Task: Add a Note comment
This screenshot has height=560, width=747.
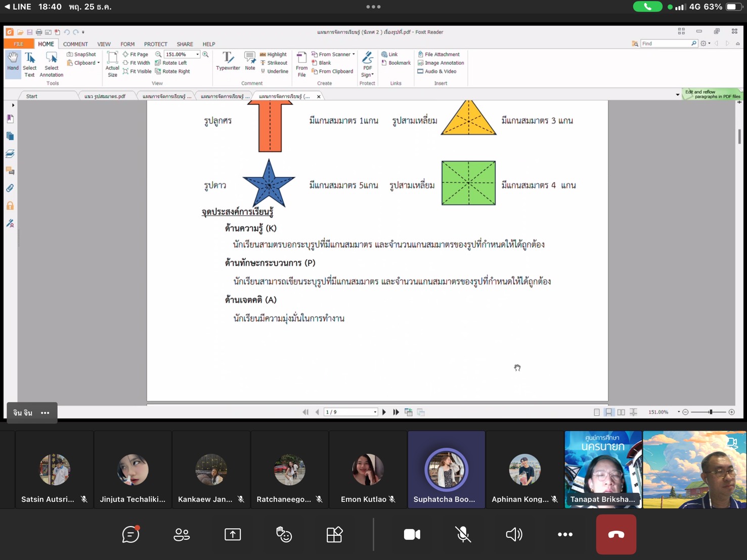Action: [x=250, y=62]
